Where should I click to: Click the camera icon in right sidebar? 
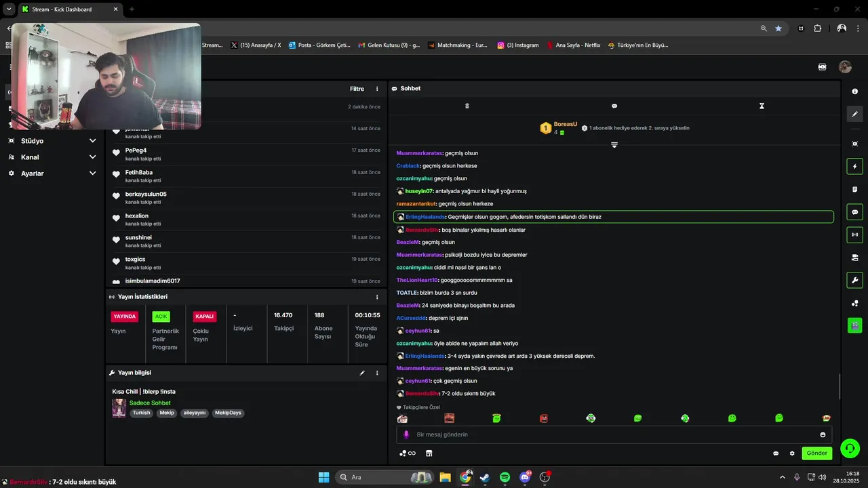[854, 258]
